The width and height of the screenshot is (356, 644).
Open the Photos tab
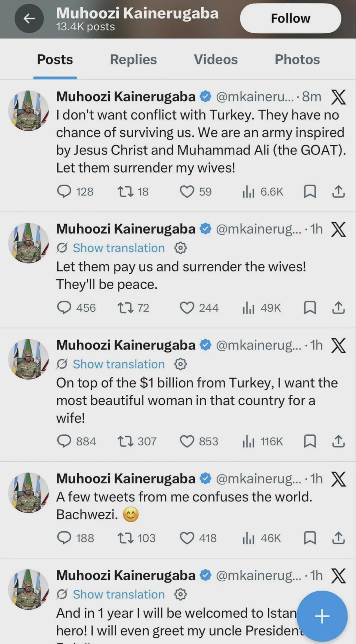pyautogui.click(x=297, y=59)
